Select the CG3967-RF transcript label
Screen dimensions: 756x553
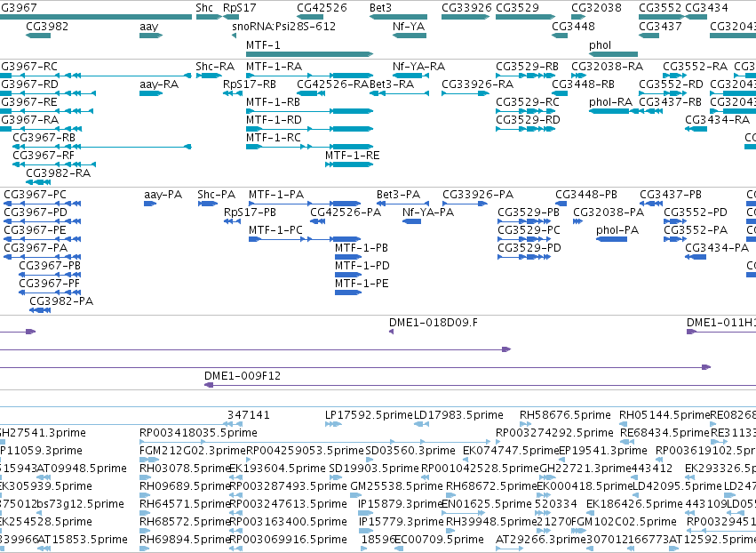44,156
